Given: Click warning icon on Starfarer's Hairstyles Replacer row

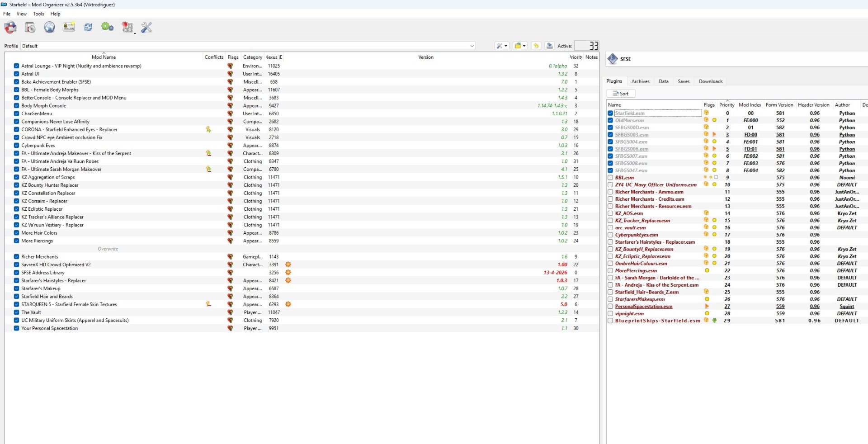Looking at the screenshot, I should point(288,280).
